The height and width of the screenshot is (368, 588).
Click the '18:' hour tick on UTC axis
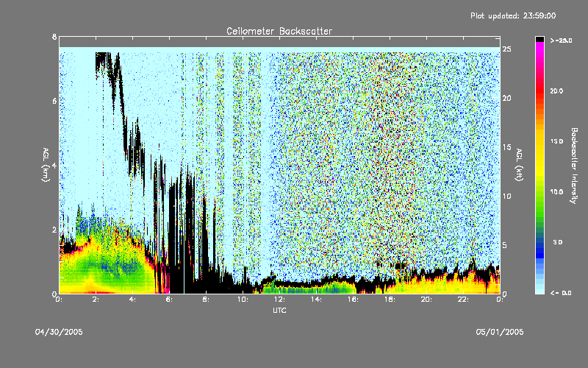pyautogui.click(x=390, y=300)
